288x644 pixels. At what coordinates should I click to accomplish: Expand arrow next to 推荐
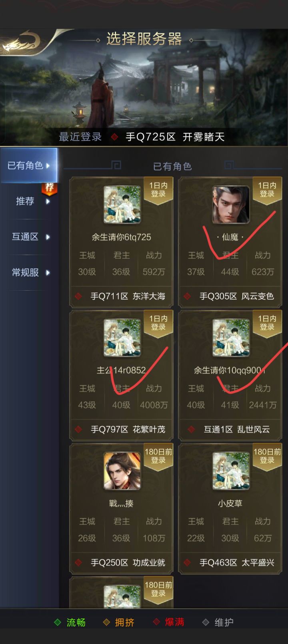click(x=48, y=201)
